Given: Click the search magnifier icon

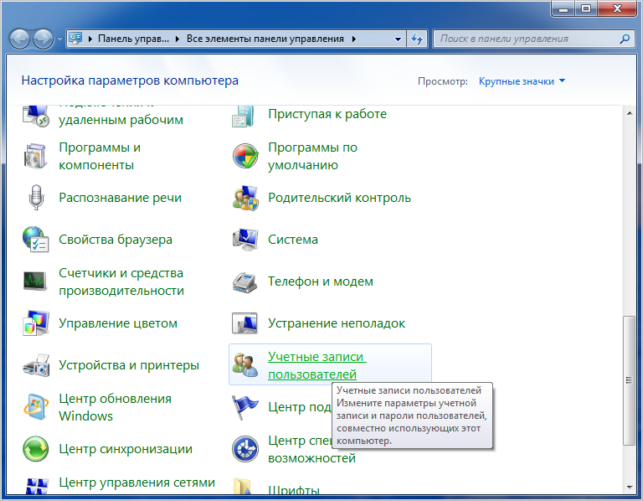Looking at the screenshot, I should tap(625, 39).
